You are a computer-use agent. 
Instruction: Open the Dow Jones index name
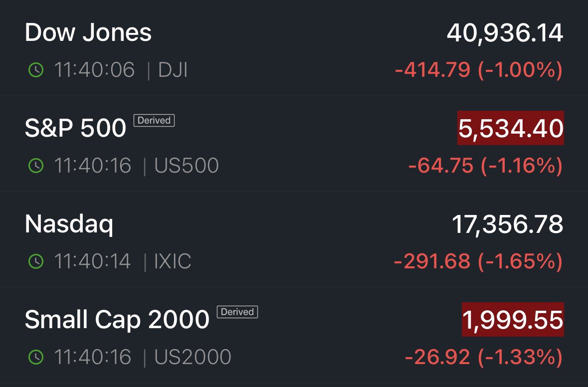point(88,32)
